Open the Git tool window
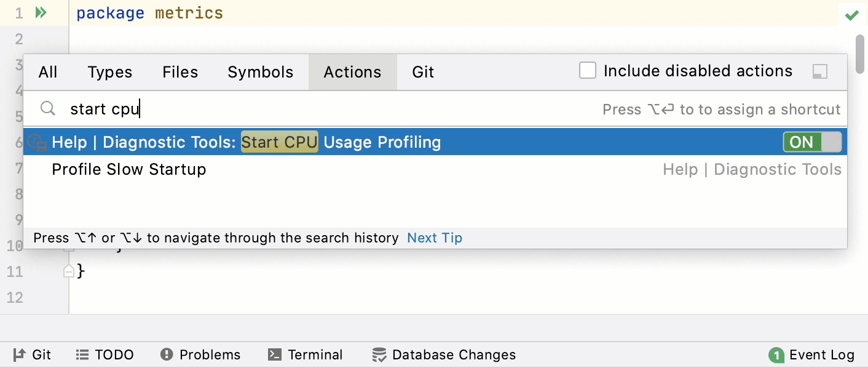Viewport: 868px width, 368px height. (x=31, y=354)
